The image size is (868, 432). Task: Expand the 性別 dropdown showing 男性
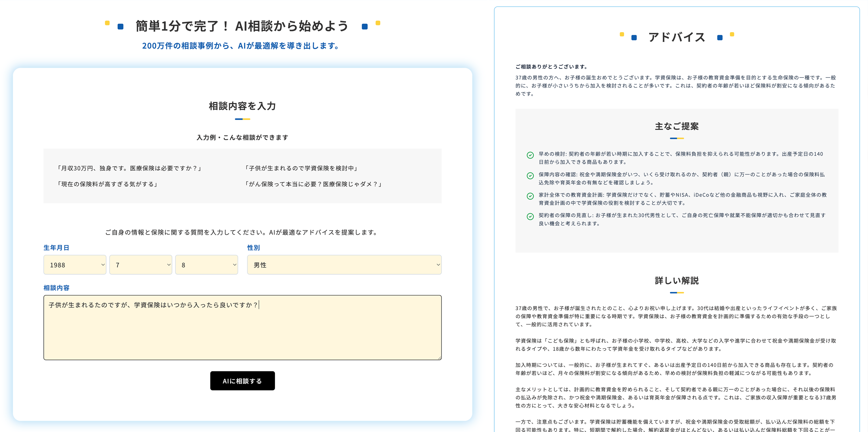344,265
